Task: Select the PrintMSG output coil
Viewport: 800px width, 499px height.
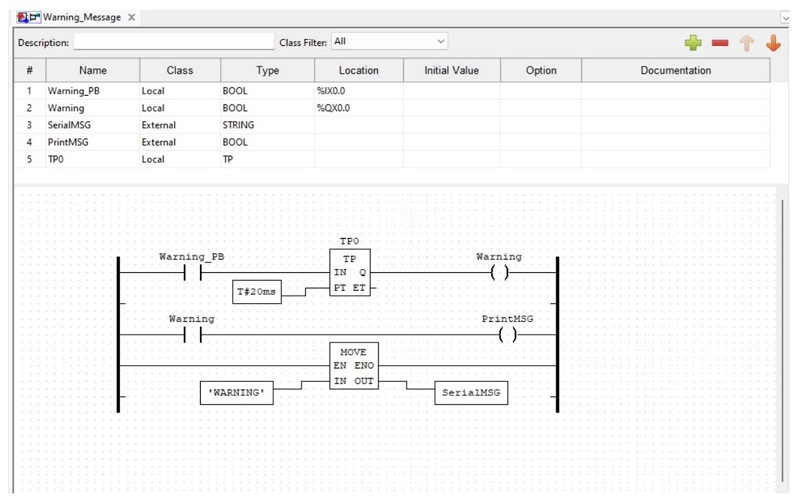Action: (x=507, y=335)
